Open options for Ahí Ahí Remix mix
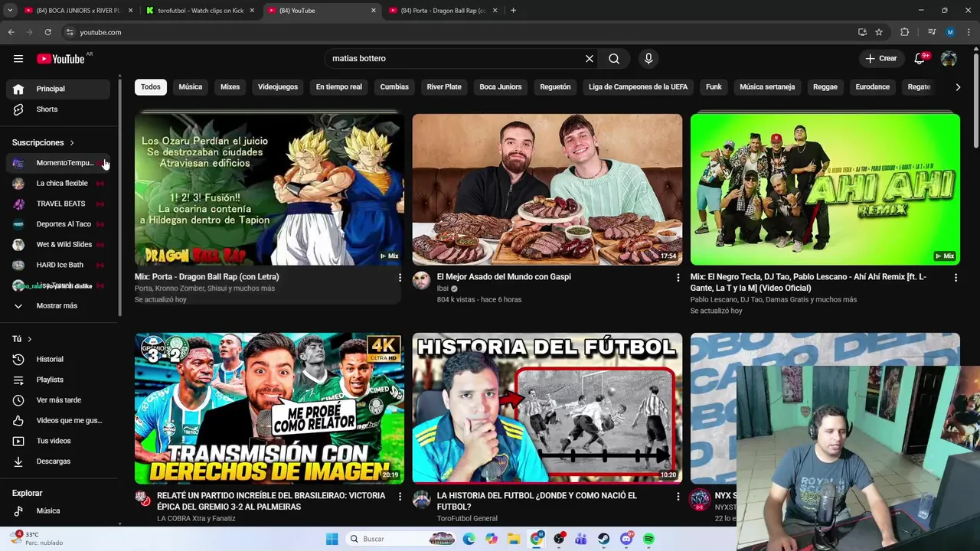 tap(955, 277)
